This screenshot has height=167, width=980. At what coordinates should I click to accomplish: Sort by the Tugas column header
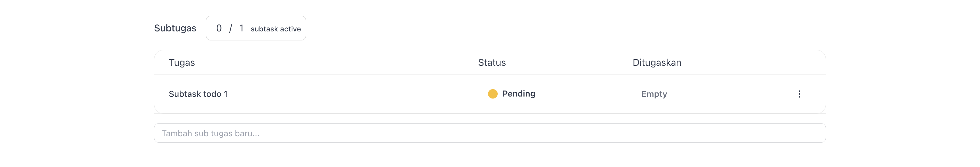tap(181, 62)
